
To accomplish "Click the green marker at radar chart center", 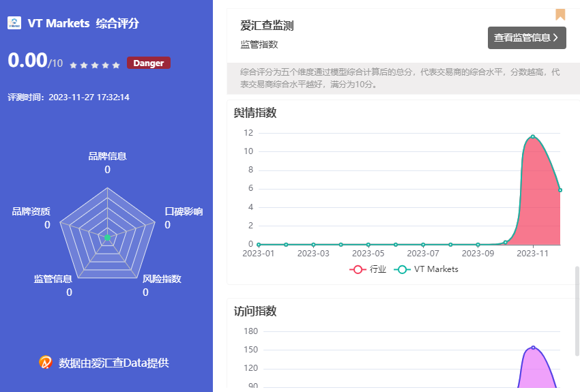I will point(107,237).
